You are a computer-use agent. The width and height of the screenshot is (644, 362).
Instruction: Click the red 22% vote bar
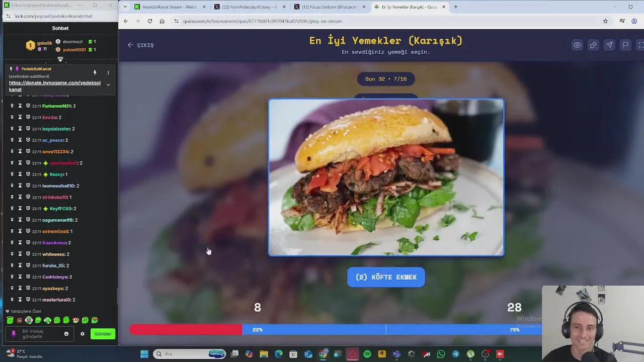click(186, 329)
